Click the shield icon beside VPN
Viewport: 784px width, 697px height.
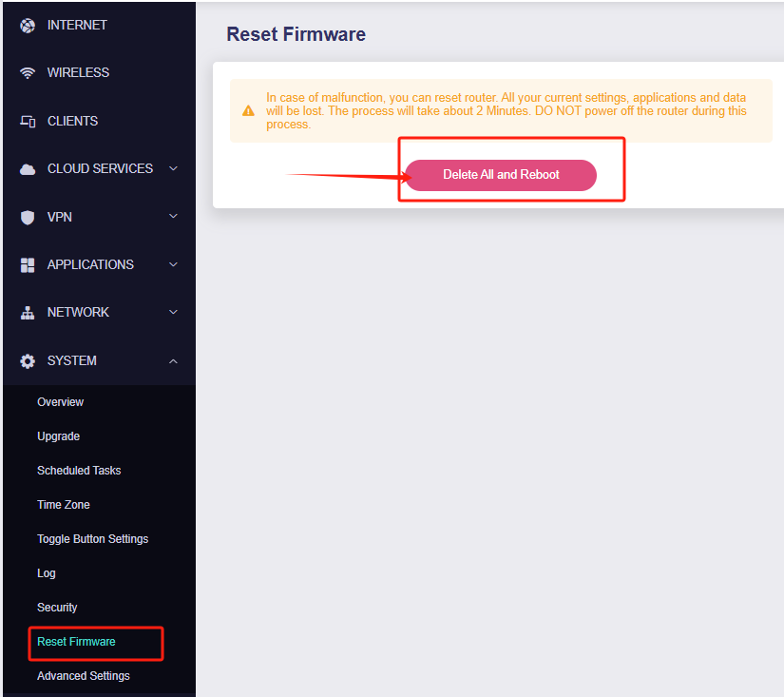(x=28, y=217)
